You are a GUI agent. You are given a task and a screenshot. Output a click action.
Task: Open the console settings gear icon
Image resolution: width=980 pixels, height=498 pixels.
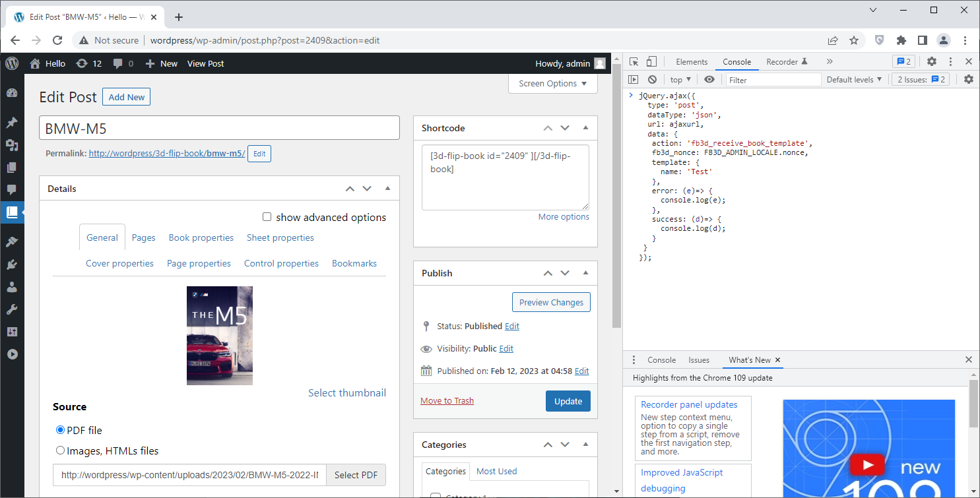(968, 80)
